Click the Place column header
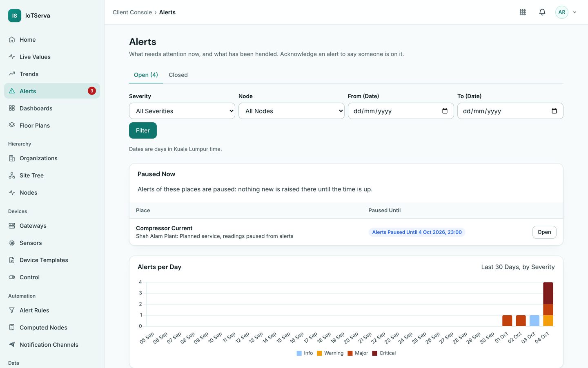The width and height of the screenshot is (588, 368). point(143,210)
